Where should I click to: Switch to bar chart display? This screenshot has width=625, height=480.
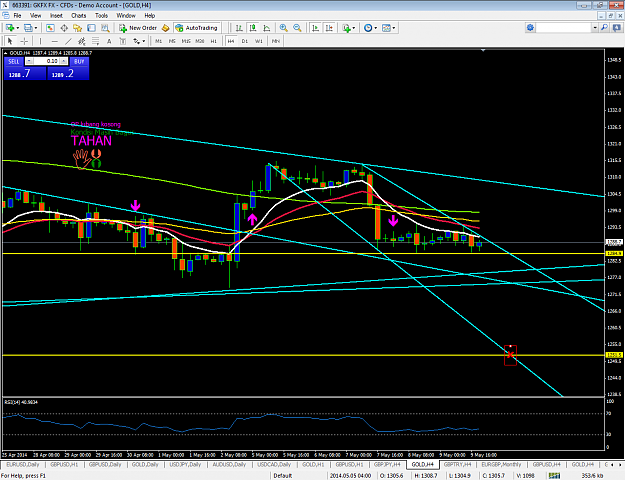[x=239, y=28]
